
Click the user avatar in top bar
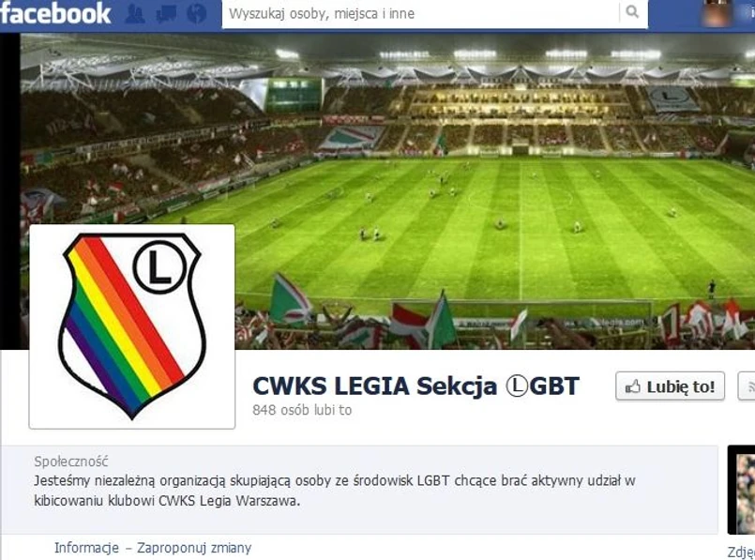(x=717, y=13)
